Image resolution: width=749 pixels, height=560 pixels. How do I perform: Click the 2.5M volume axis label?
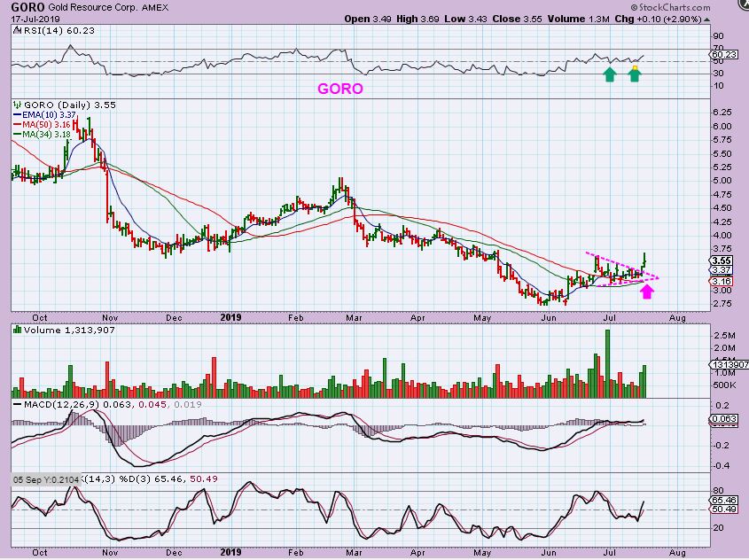coord(723,336)
